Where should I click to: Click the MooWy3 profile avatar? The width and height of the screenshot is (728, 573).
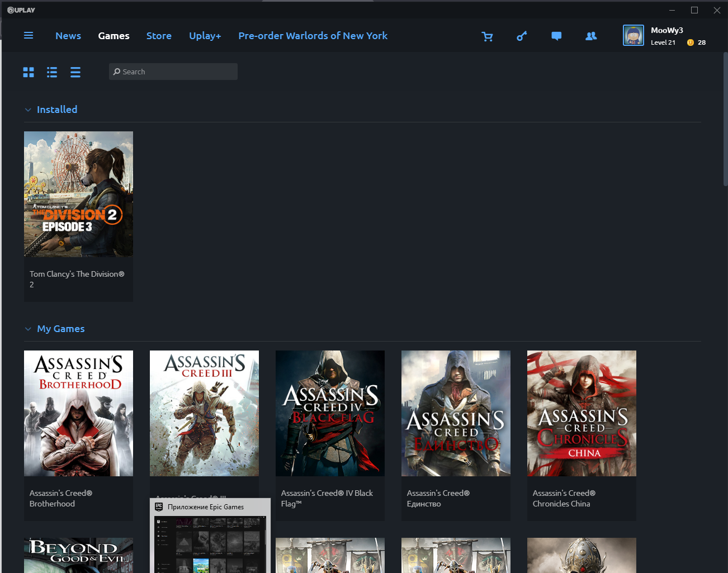634,35
